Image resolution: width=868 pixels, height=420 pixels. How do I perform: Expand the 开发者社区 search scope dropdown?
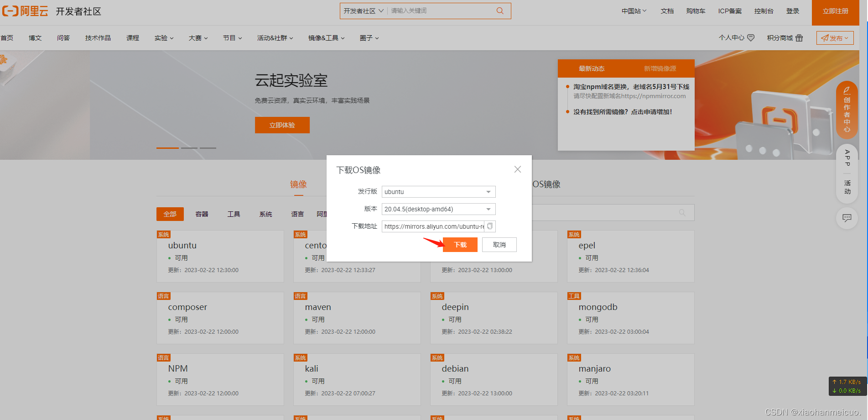364,11
